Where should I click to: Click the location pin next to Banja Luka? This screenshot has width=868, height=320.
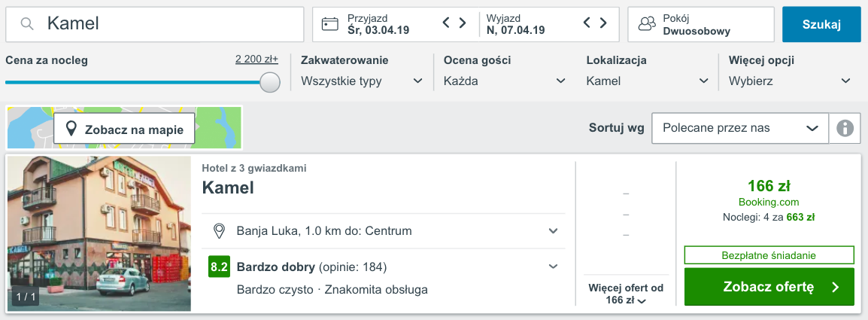[219, 230]
